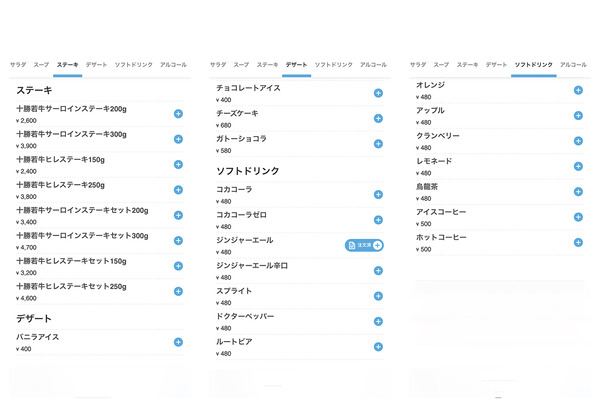The width and height of the screenshot is (600, 400).
Task: Open アルコール tab on the steak screen
Action: point(173,65)
